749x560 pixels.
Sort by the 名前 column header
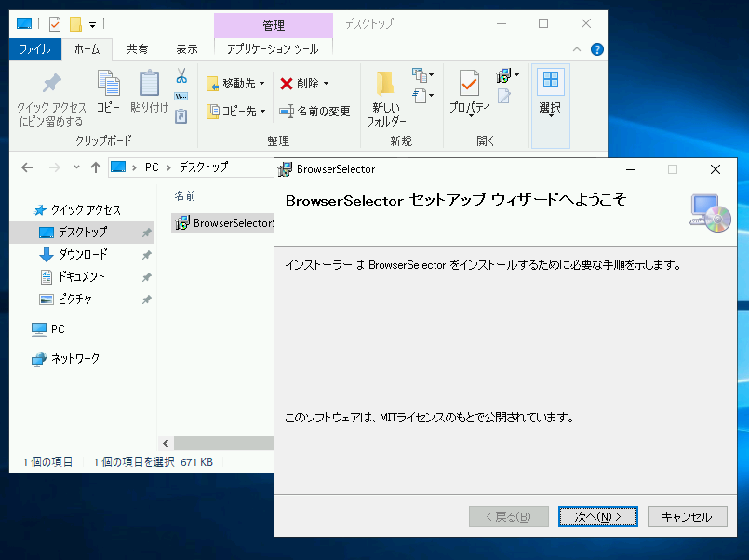(x=185, y=196)
